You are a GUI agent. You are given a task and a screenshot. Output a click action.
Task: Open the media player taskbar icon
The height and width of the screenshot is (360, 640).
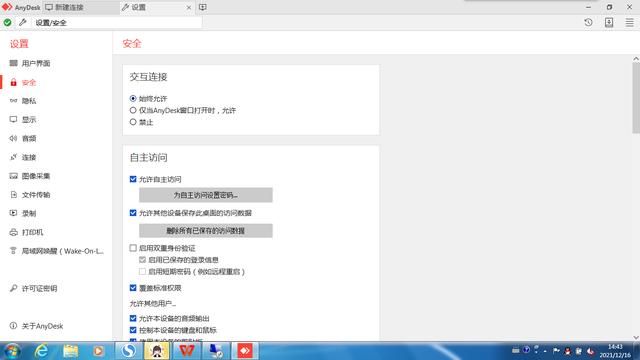click(x=98, y=351)
